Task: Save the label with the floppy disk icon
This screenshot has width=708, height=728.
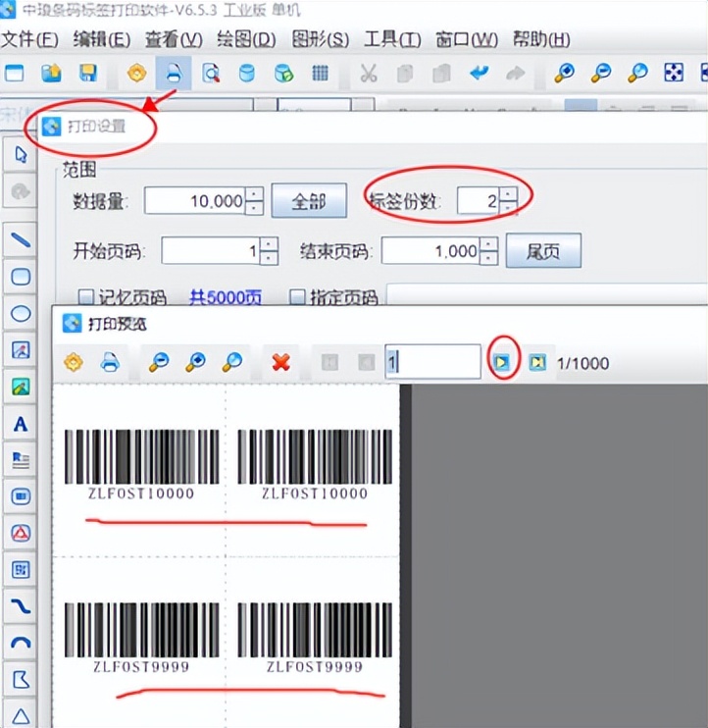Action: click(x=88, y=73)
